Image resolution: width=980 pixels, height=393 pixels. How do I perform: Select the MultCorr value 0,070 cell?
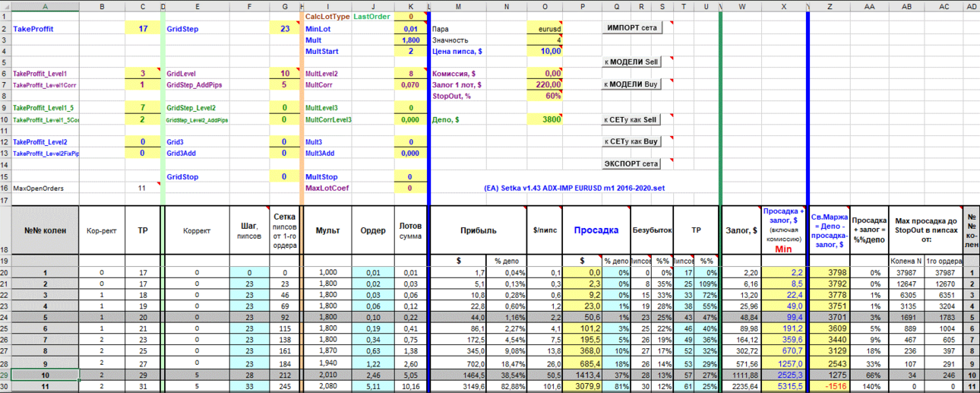410,85
